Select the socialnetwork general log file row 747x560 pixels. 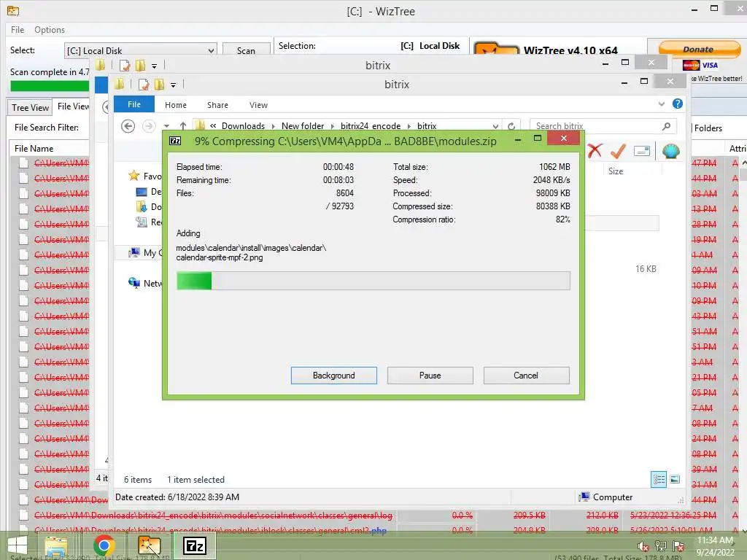point(214,516)
